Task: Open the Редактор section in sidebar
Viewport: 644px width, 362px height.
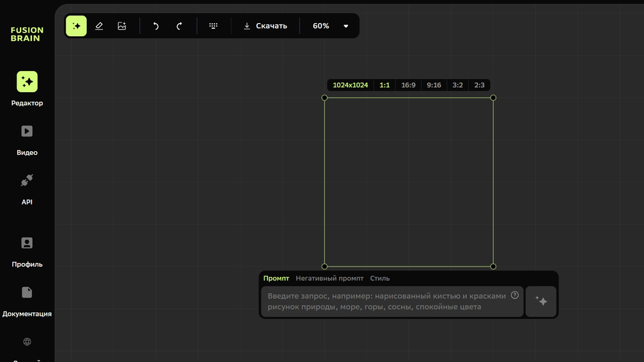Action: pyautogui.click(x=27, y=89)
